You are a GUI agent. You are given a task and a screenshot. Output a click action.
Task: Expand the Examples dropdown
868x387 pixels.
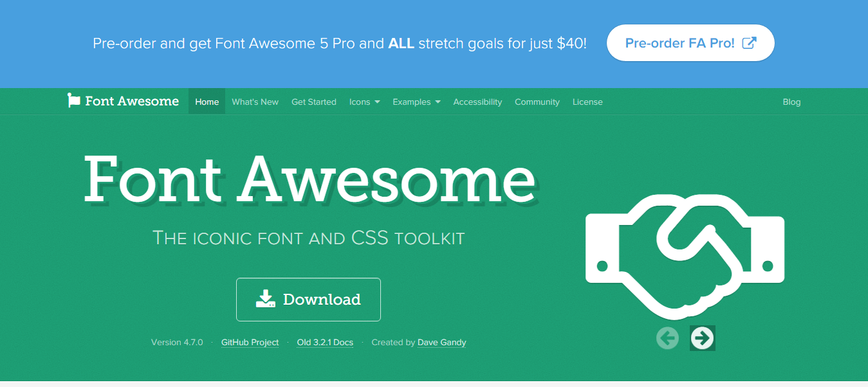click(416, 102)
